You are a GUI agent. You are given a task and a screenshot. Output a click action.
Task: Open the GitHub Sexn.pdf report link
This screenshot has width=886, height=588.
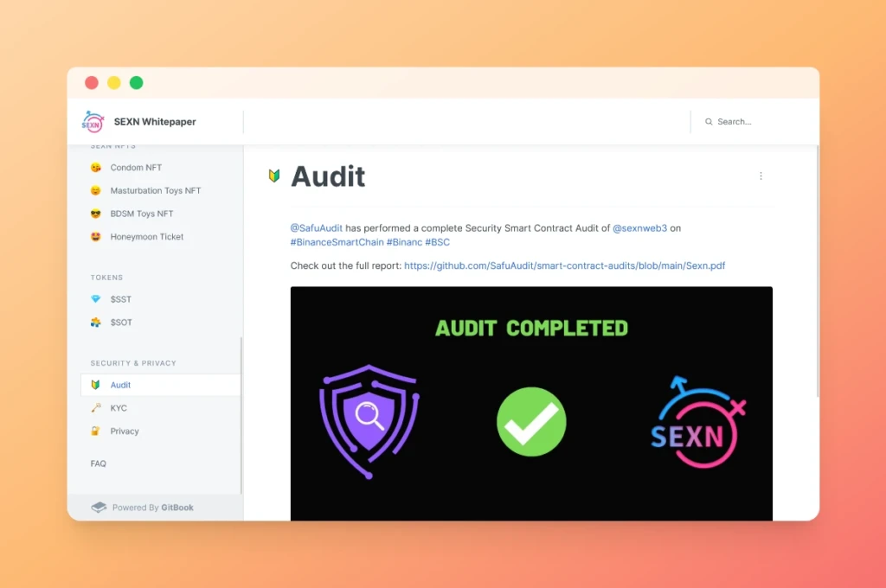pyautogui.click(x=564, y=265)
